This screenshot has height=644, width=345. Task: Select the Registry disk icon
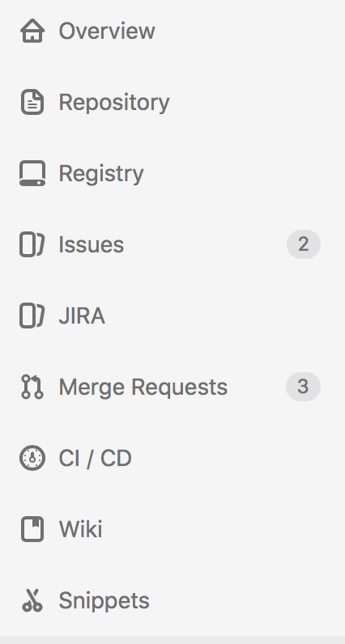click(32, 173)
